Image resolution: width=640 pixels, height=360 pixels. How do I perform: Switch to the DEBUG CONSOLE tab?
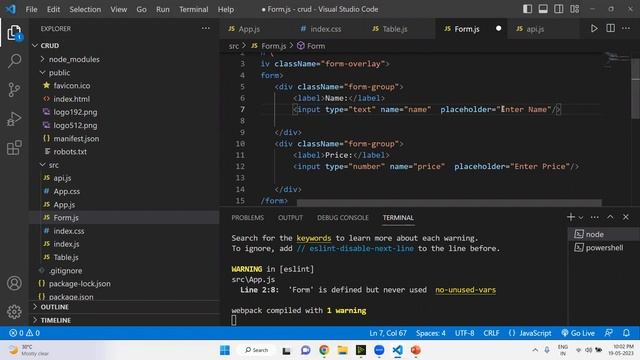tap(342, 218)
